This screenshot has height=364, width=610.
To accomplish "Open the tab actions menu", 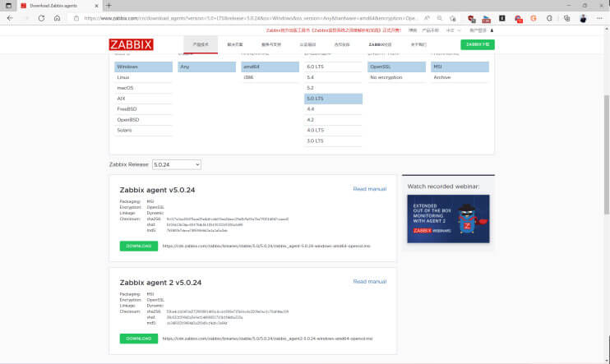I will pyautogui.click(x=8, y=6).
